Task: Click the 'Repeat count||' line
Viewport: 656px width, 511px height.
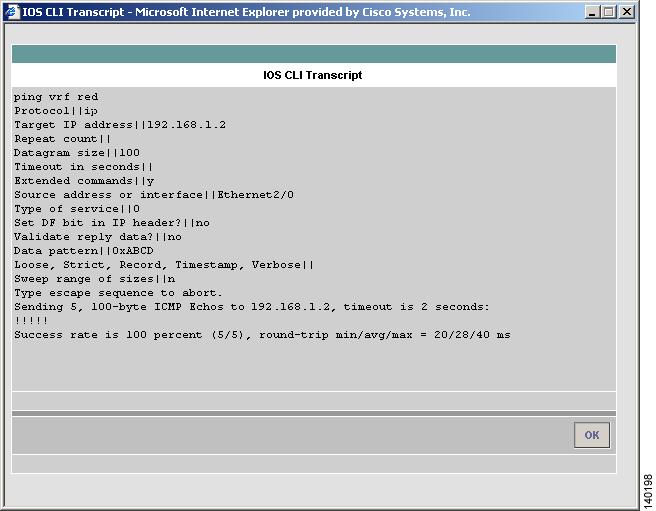Action: pyautogui.click(x=62, y=139)
